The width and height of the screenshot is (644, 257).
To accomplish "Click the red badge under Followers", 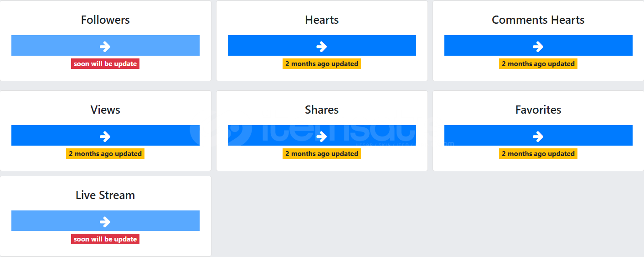I will [x=105, y=64].
